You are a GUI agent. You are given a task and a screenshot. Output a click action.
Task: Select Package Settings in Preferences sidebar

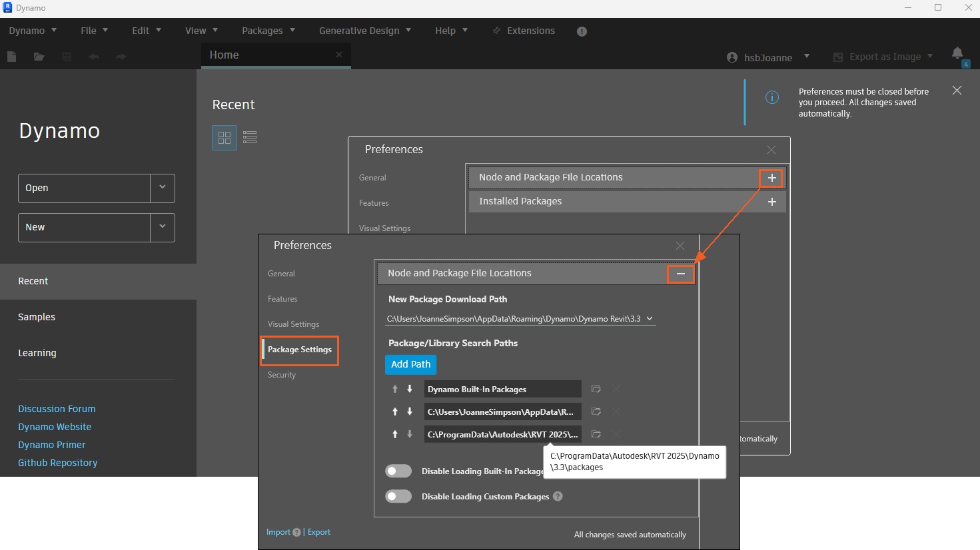[x=300, y=350]
